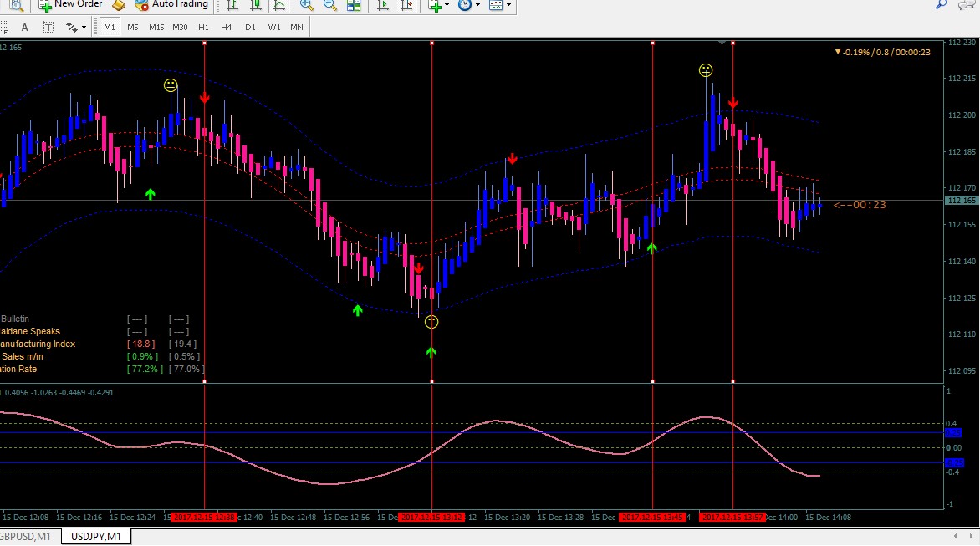Click the red down arrow near the 13:57 line
This screenshot has width=980, height=546.
pyautogui.click(x=733, y=103)
